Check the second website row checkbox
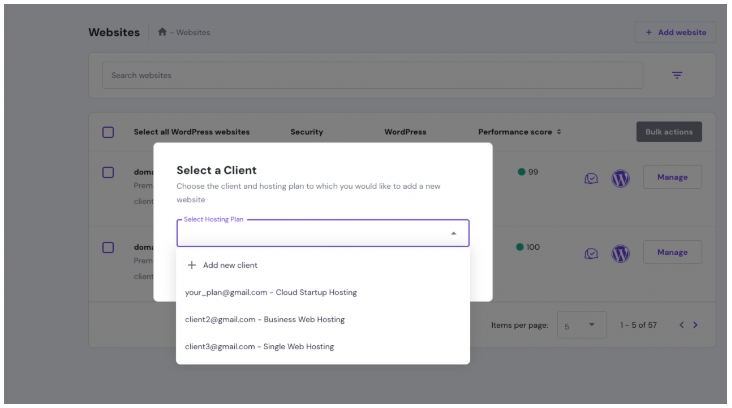The image size is (732, 408). click(109, 247)
